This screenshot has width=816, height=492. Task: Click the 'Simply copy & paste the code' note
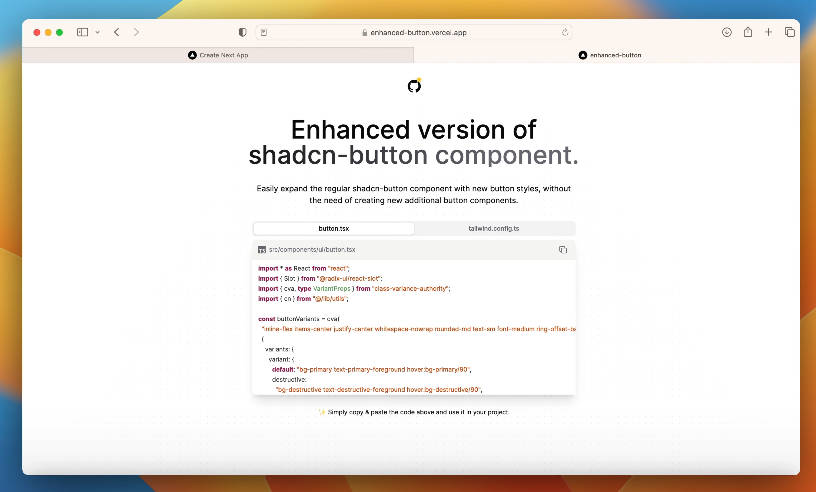pyautogui.click(x=414, y=412)
